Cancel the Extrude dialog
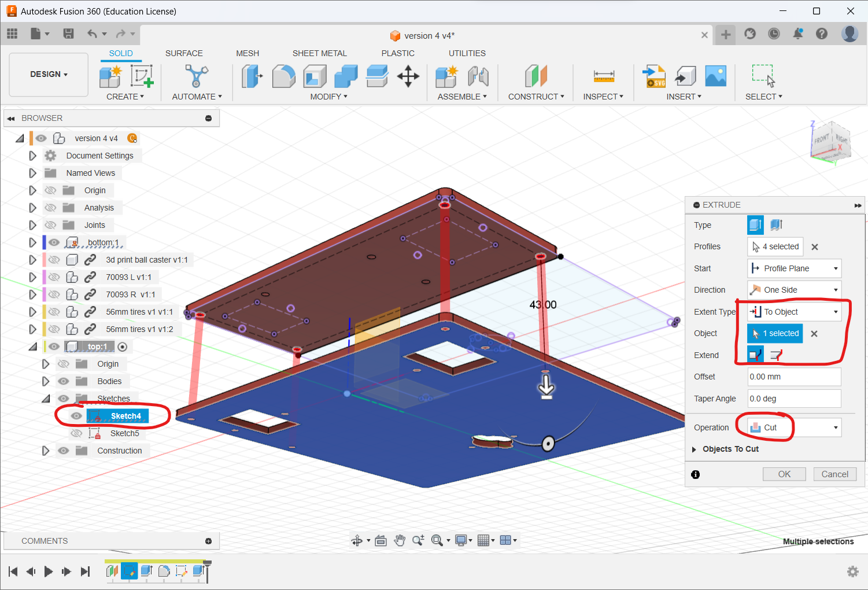The height and width of the screenshot is (590, 868). (834, 474)
